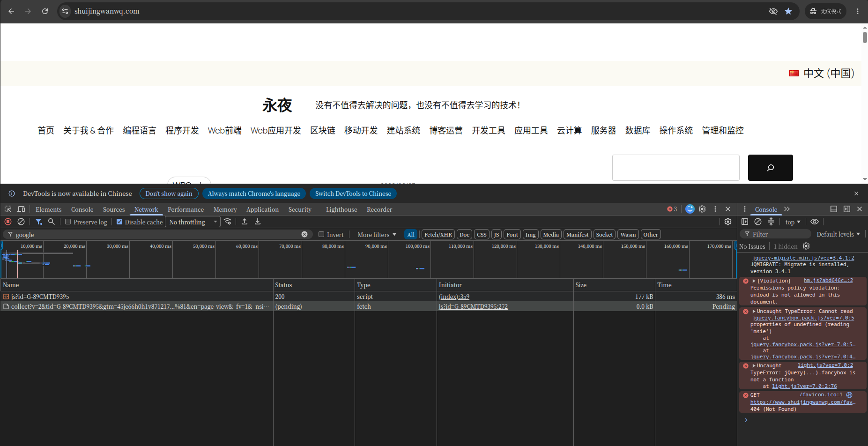
Task: Open the /favicon.ico:1 console link
Action: (x=821, y=395)
